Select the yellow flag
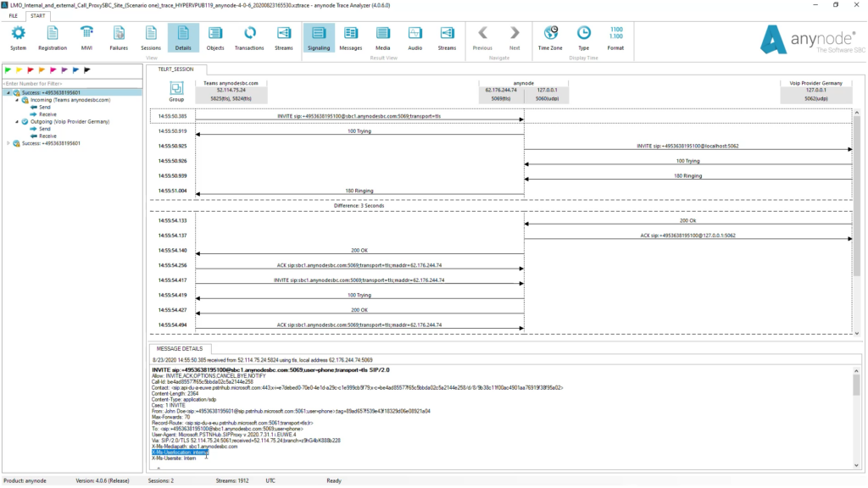This screenshot has height=488, width=868. click(x=19, y=70)
